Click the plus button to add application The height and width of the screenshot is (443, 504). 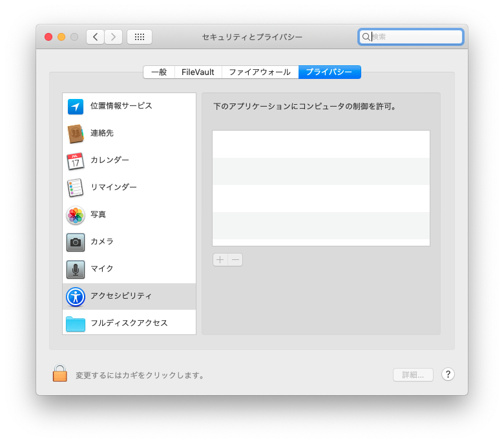(220, 260)
